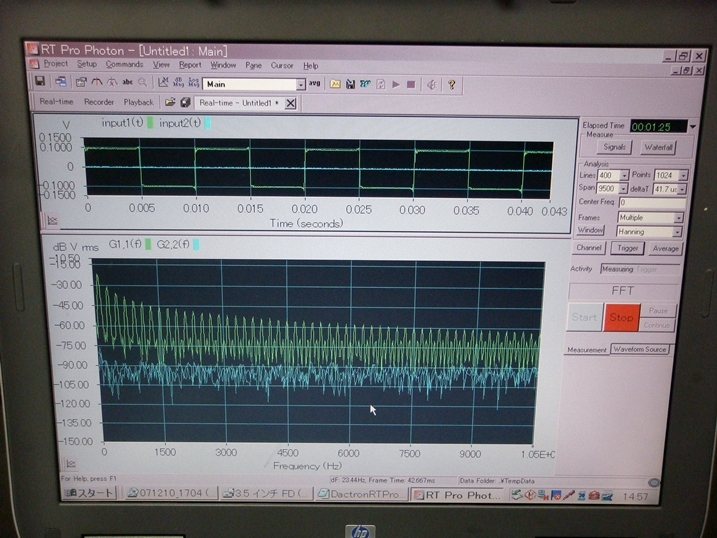
Task: Click the Save floppy disk toolbar icon
Action: 40,82
